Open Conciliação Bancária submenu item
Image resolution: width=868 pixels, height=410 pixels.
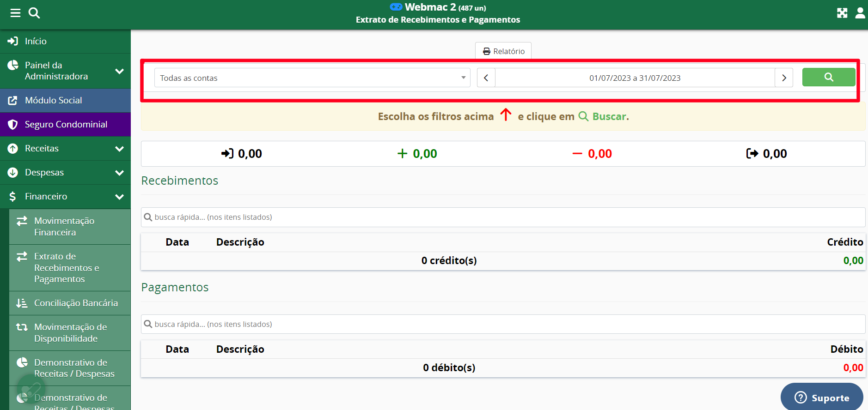point(70,303)
